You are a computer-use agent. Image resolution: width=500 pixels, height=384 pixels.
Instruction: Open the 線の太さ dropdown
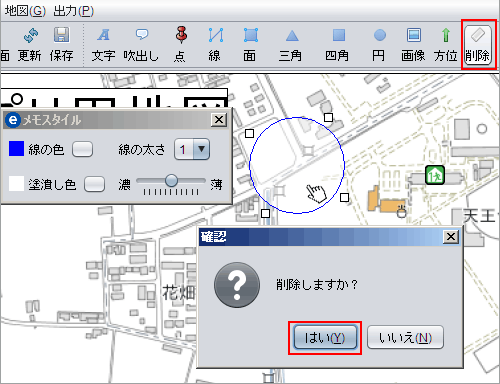coord(192,149)
